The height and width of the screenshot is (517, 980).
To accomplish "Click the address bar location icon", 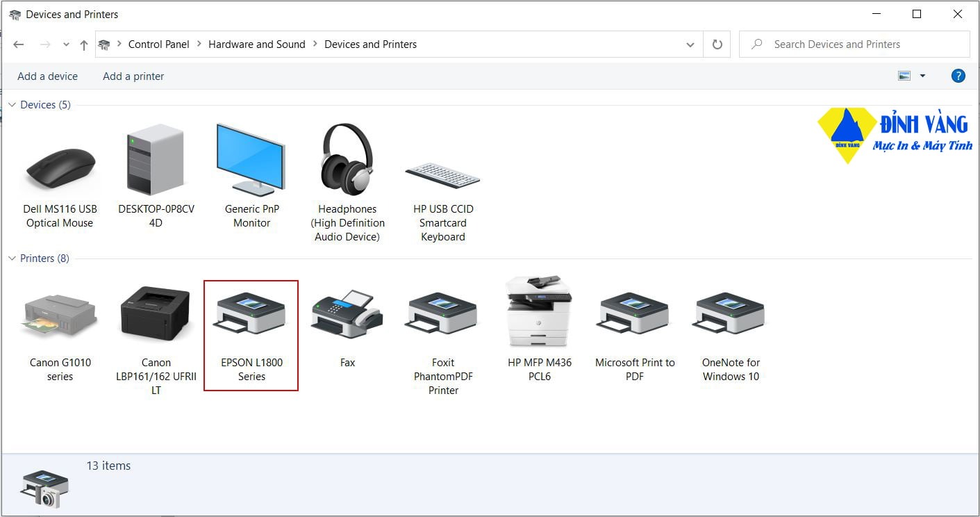I will [104, 44].
